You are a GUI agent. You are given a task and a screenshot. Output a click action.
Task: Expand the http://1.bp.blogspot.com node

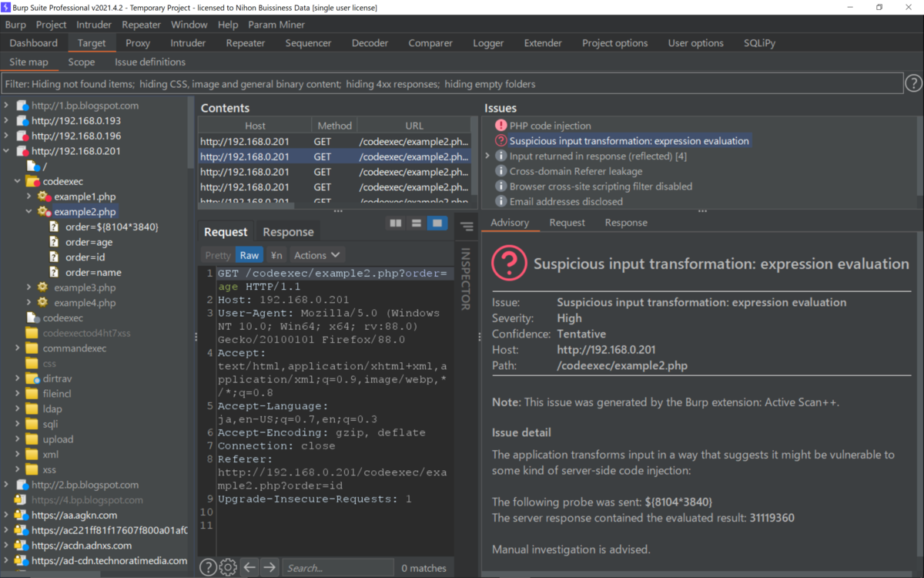6,106
